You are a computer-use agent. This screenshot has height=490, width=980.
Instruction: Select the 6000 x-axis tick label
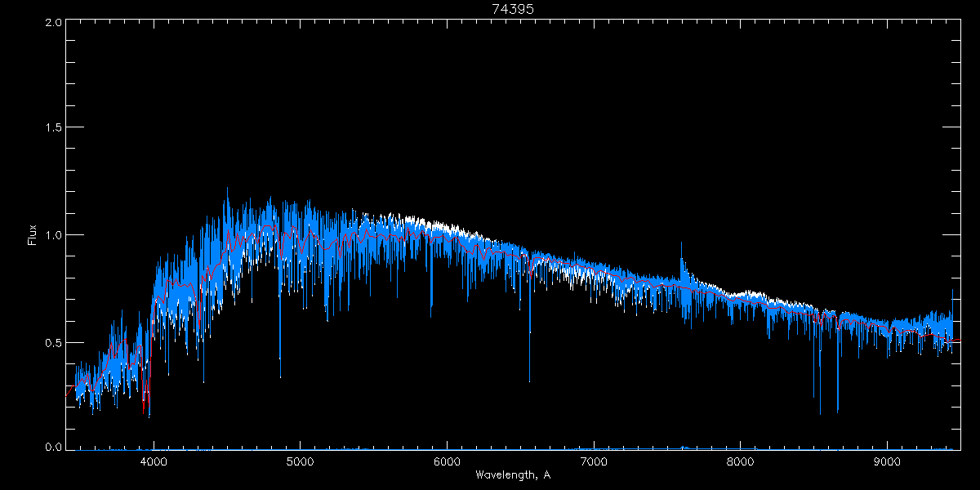(x=447, y=461)
